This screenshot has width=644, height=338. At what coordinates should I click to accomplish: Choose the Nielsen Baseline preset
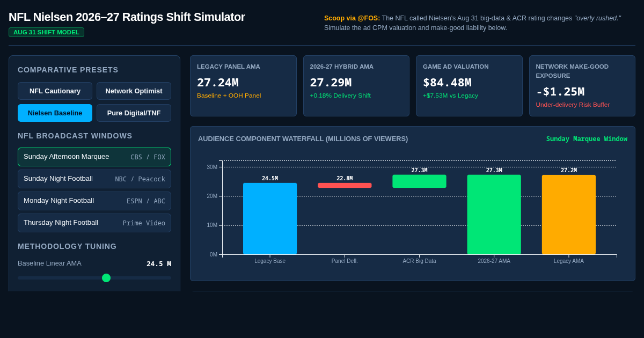click(55, 113)
